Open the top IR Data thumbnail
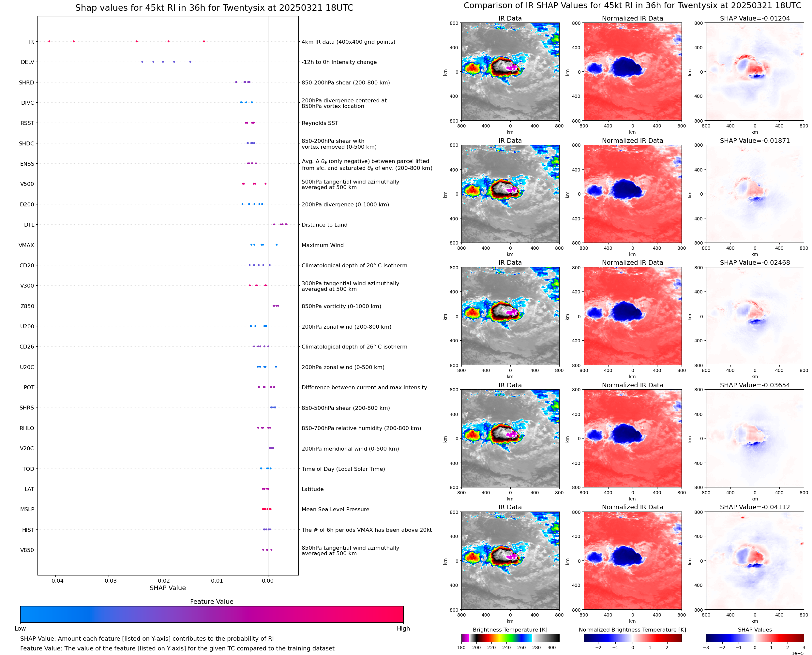The image size is (812, 655). pyautogui.click(x=510, y=72)
